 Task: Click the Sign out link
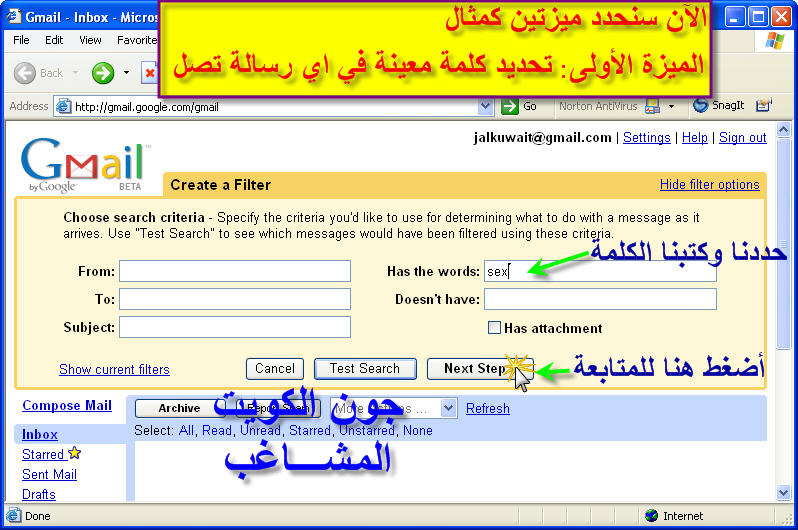743,137
